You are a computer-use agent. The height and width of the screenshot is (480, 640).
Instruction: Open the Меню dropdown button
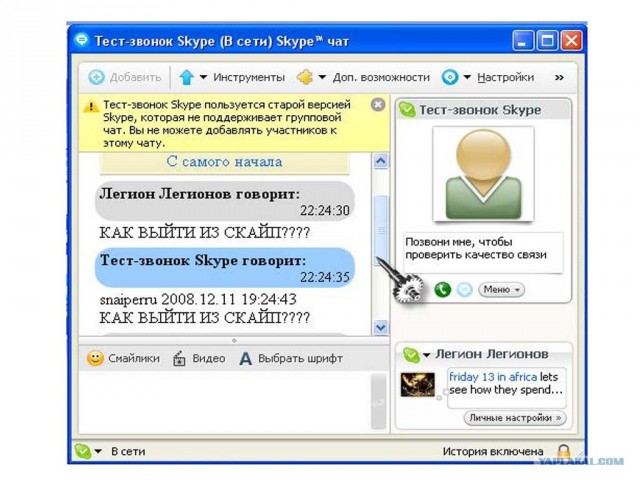pyautogui.click(x=501, y=290)
